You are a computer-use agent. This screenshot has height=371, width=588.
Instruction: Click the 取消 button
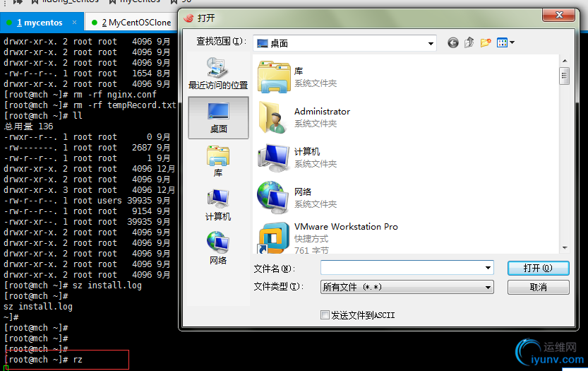[x=538, y=288]
